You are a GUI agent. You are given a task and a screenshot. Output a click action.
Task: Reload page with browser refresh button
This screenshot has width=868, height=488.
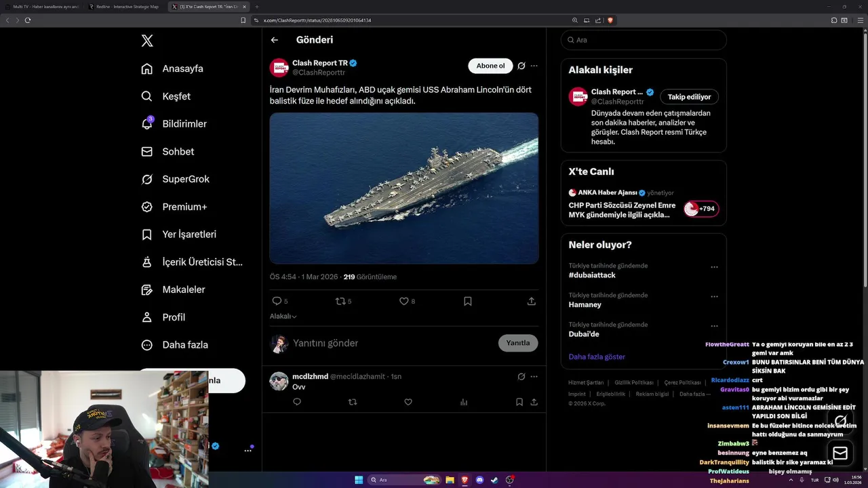point(28,20)
